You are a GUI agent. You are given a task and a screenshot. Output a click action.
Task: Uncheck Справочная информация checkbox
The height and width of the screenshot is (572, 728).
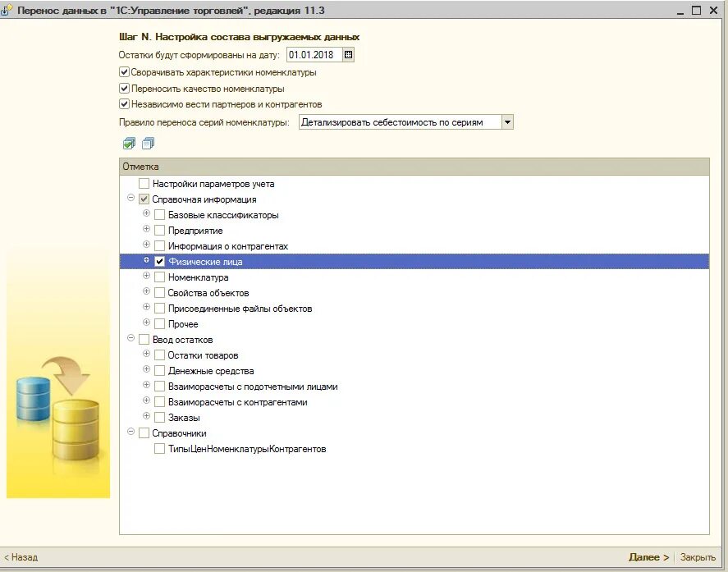click(x=144, y=199)
